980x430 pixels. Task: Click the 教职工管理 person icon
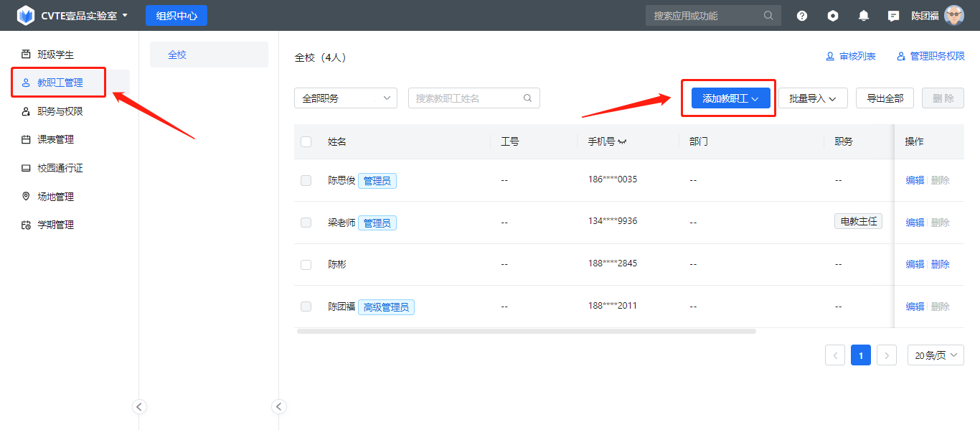pyautogui.click(x=26, y=83)
